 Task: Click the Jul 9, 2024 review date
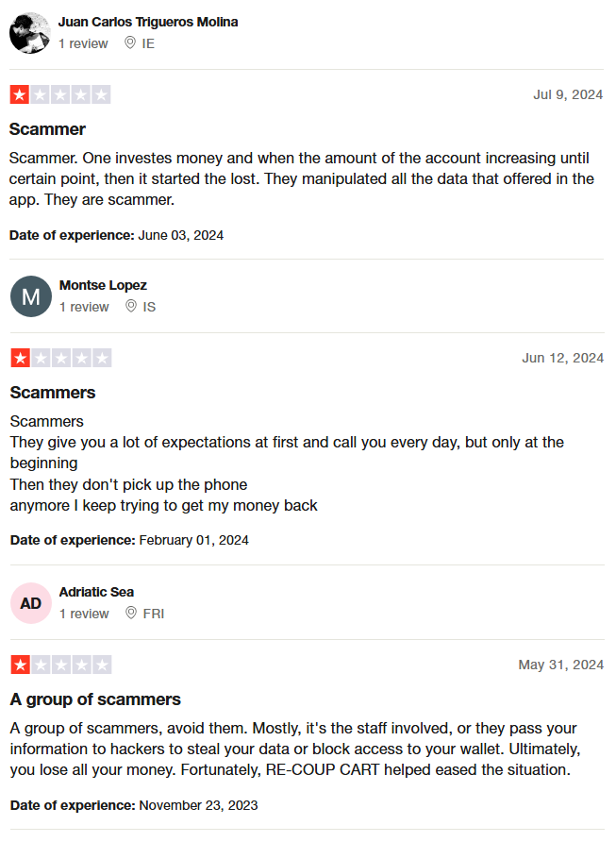click(x=568, y=94)
